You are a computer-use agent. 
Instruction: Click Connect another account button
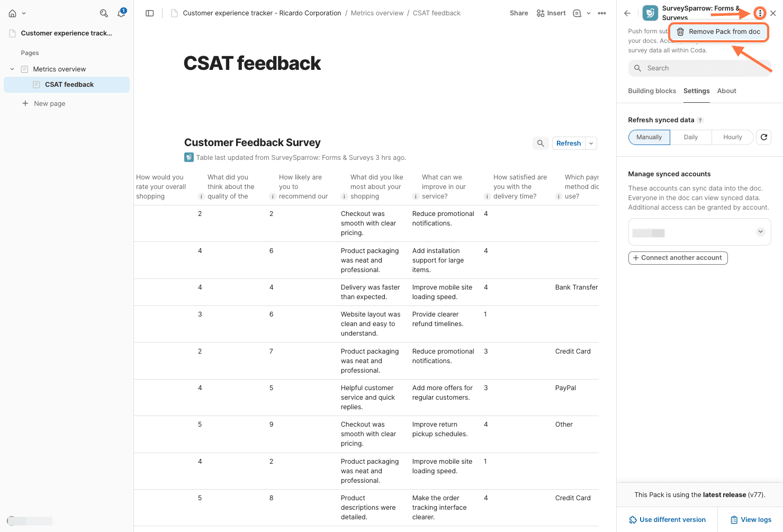click(678, 258)
